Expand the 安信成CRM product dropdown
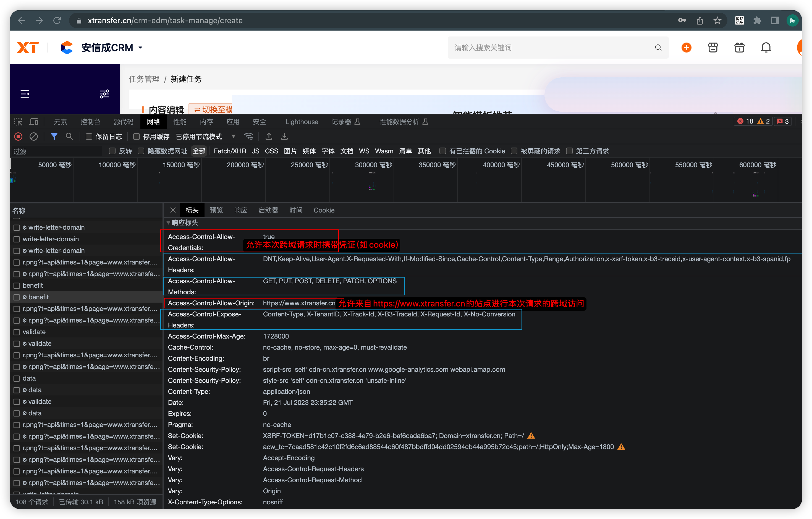This screenshot has width=812, height=519. point(141,48)
